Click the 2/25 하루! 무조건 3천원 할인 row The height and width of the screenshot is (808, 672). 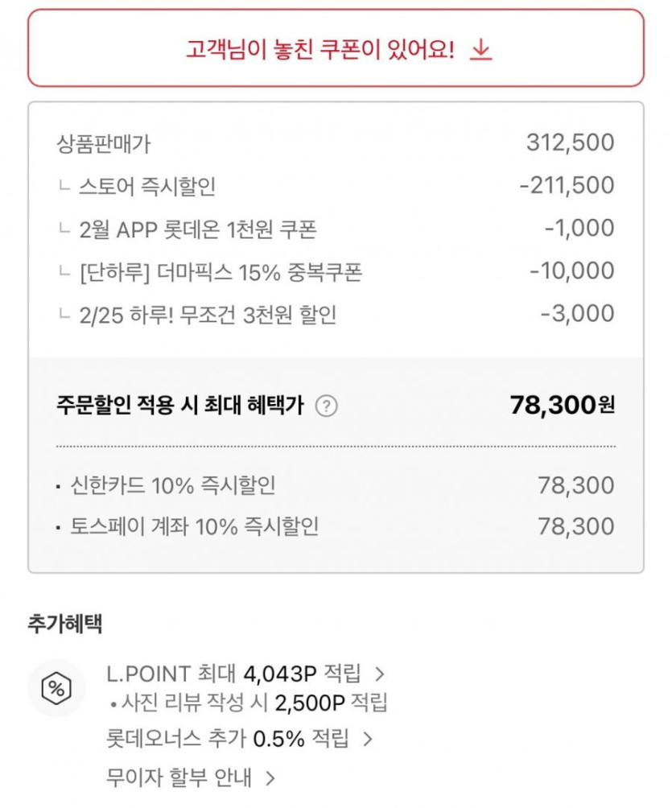207,315
